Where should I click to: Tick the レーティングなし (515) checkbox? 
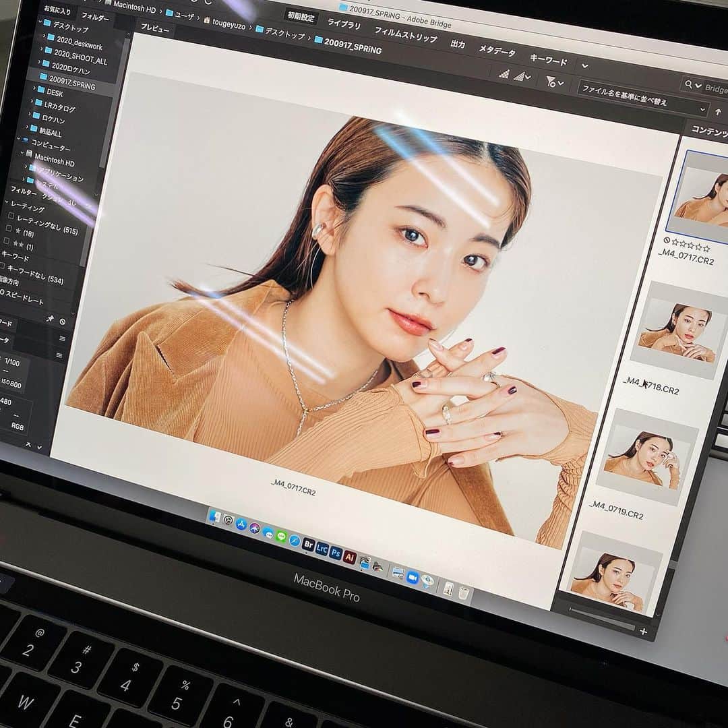11,215
